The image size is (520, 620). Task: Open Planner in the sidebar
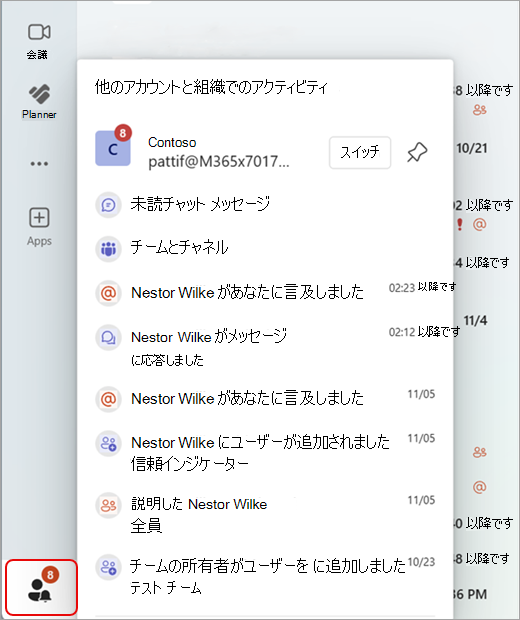pos(39,102)
